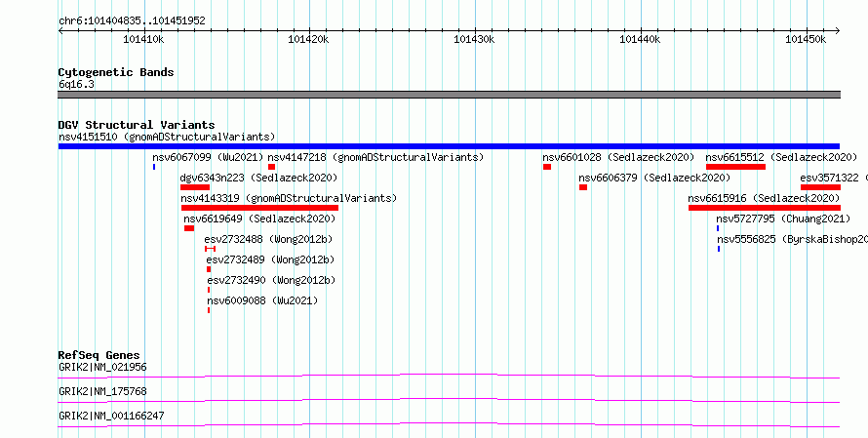Click the 101420k ruler tick label
The height and width of the screenshot is (438, 868).
pos(309,40)
